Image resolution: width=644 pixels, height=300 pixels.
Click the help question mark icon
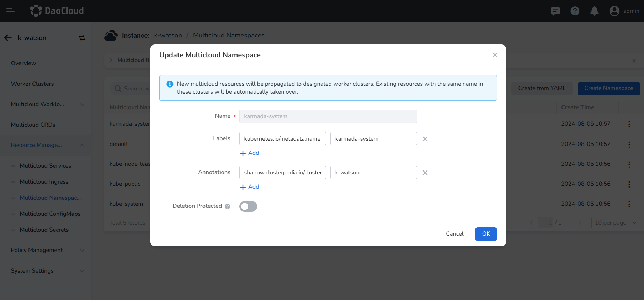pyautogui.click(x=575, y=11)
